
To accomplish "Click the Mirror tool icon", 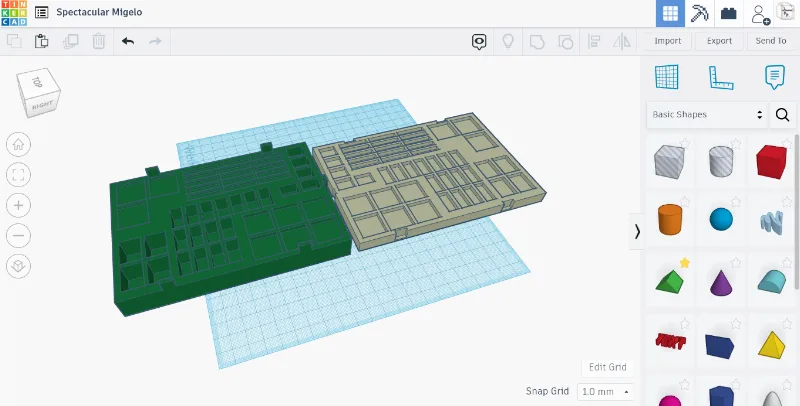I will pos(622,41).
